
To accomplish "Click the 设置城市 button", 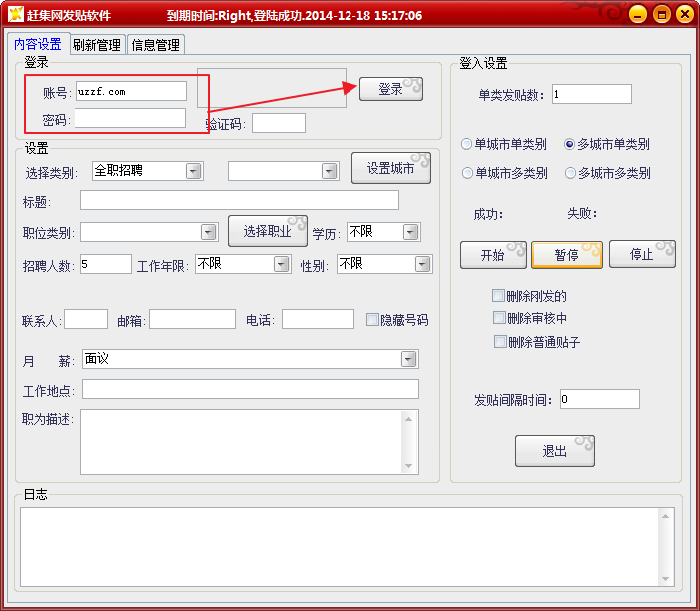I will [391, 168].
